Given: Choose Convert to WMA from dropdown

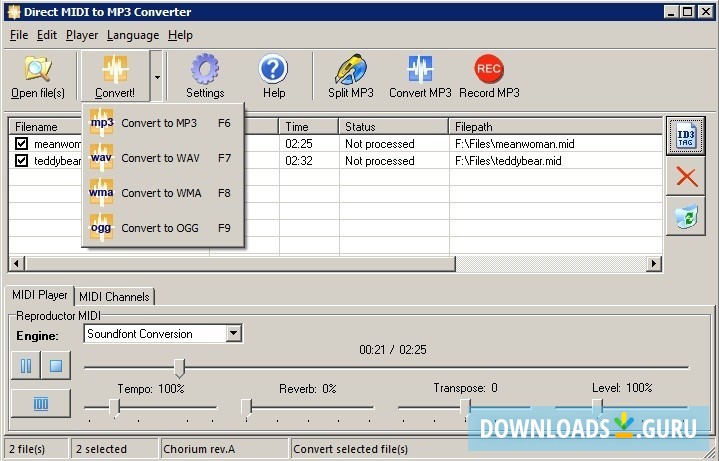Looking at the screenshot, I should coord(163,193).
